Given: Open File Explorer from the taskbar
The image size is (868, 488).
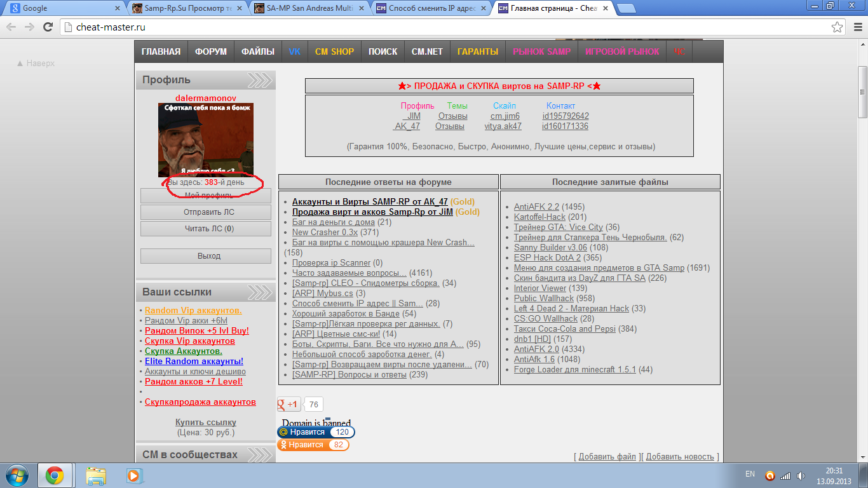Looking at the screenshot, I should pos(96,475).
